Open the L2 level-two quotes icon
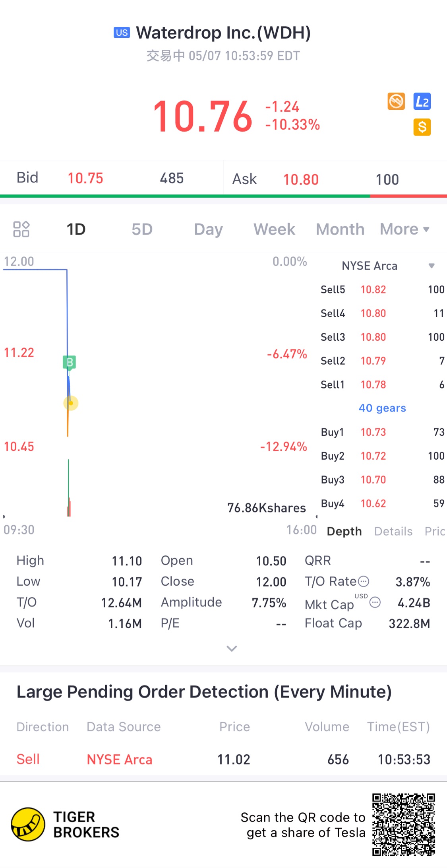 [x=422, y=101]
